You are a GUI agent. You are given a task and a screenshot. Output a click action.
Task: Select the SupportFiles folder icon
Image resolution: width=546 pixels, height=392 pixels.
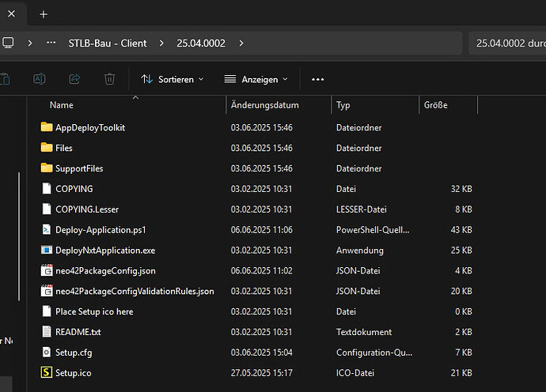tap(47, 168)
